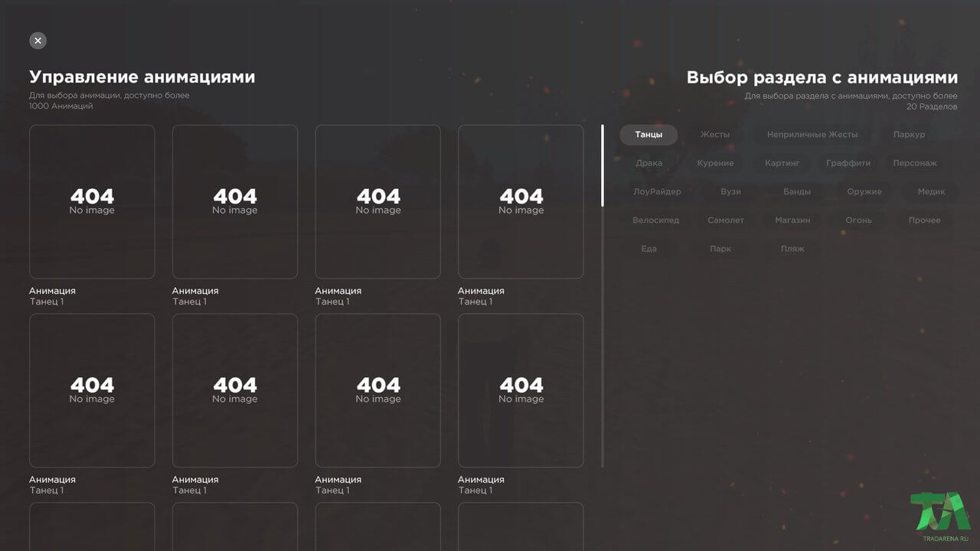Open the Неприличные Жесты section
980x551 pixels.
(812, 135)
